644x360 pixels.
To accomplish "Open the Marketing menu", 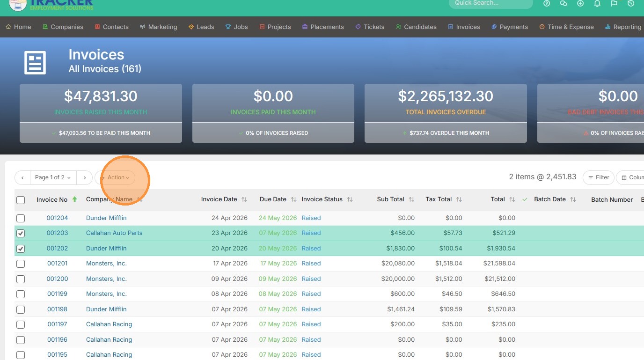I will pos(158,27).
